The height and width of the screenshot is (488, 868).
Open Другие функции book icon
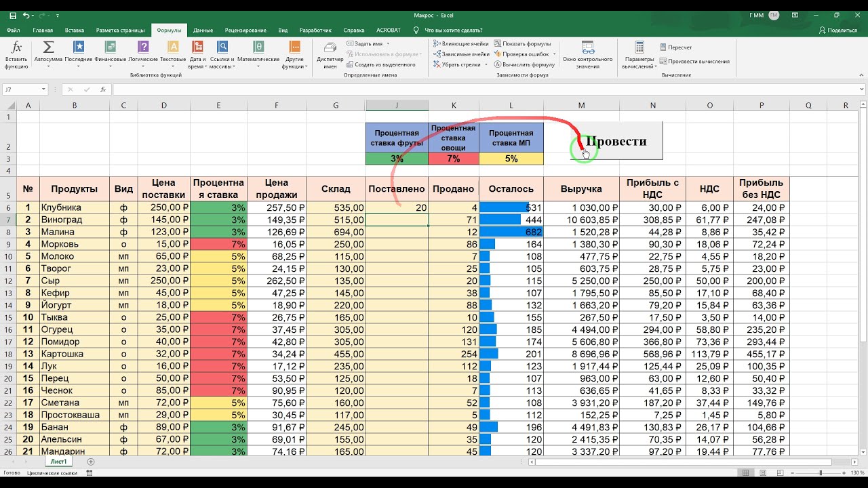tap(294, 47)
